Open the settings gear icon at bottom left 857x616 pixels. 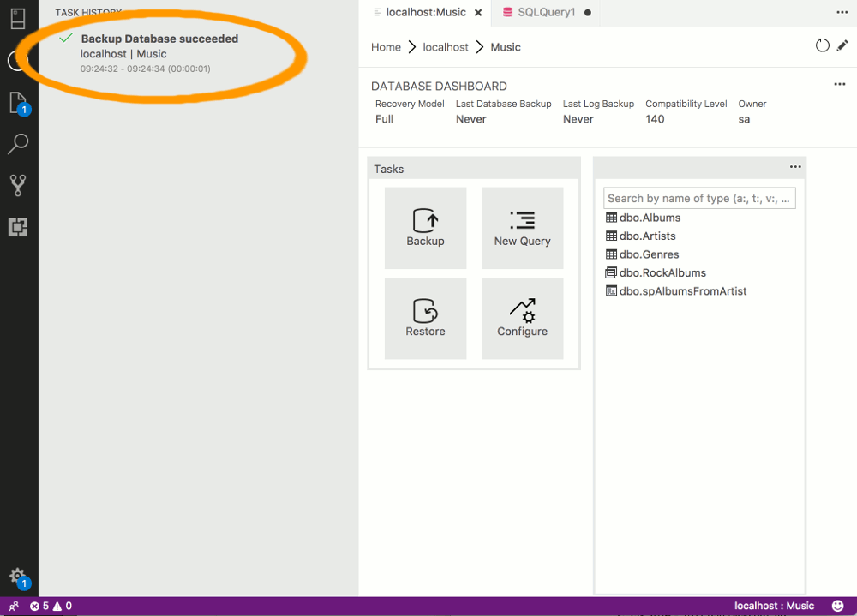pos(19,577)
